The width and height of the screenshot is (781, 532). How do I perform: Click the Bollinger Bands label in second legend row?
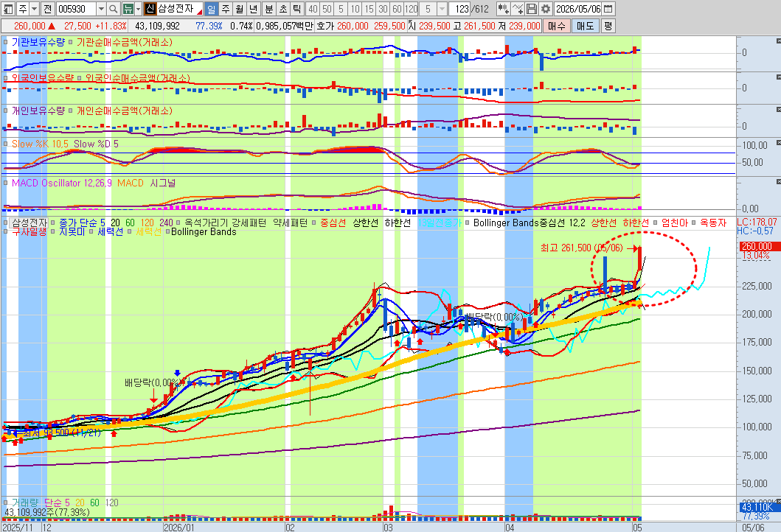(204, 232)
